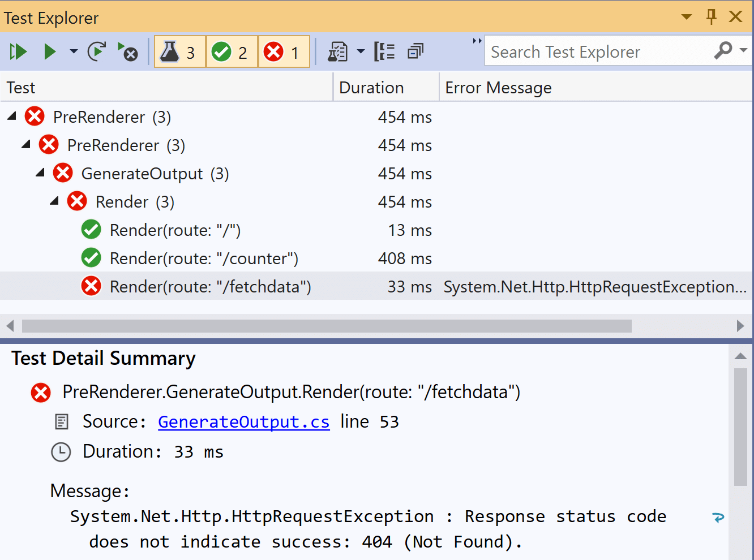Sort by Error Message column header
The image size is (754, 560).
(x=597, y=88)
